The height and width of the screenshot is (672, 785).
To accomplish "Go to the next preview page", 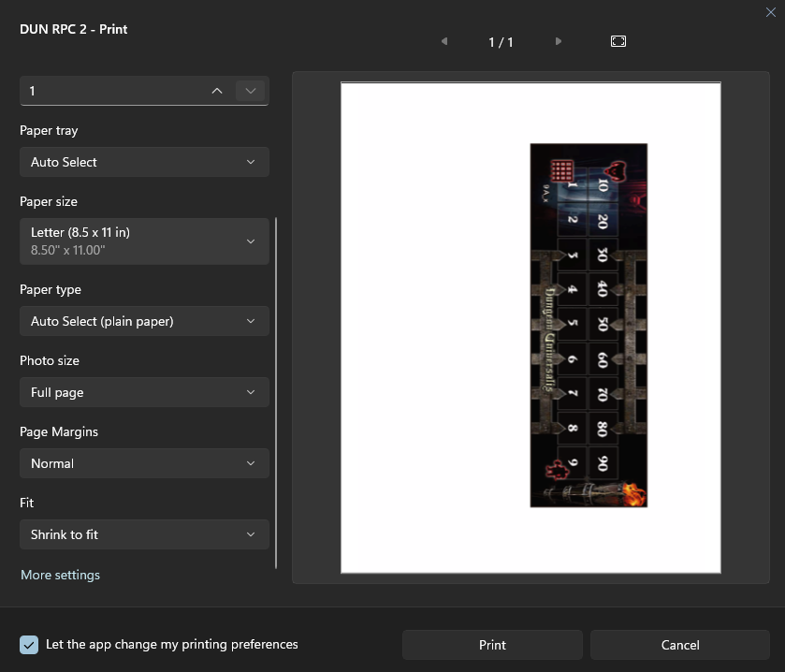I will pyautogui.click(x=559, y=41).
